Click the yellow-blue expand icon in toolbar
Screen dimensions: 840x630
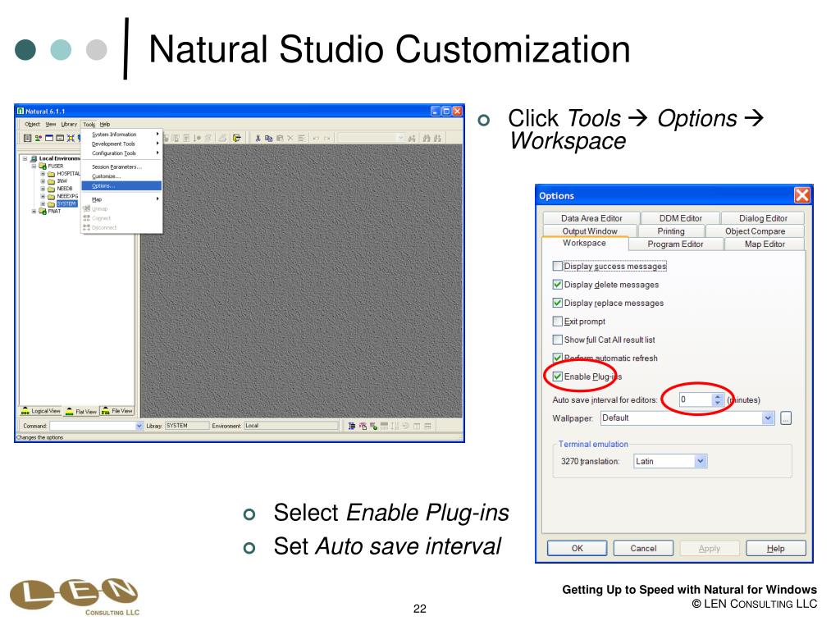[x=71, y=138]
